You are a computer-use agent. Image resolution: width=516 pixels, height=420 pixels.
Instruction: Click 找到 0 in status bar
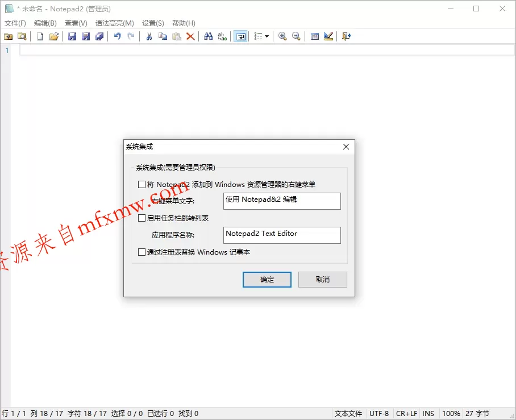pyautogui.click(x=188, y=414)
